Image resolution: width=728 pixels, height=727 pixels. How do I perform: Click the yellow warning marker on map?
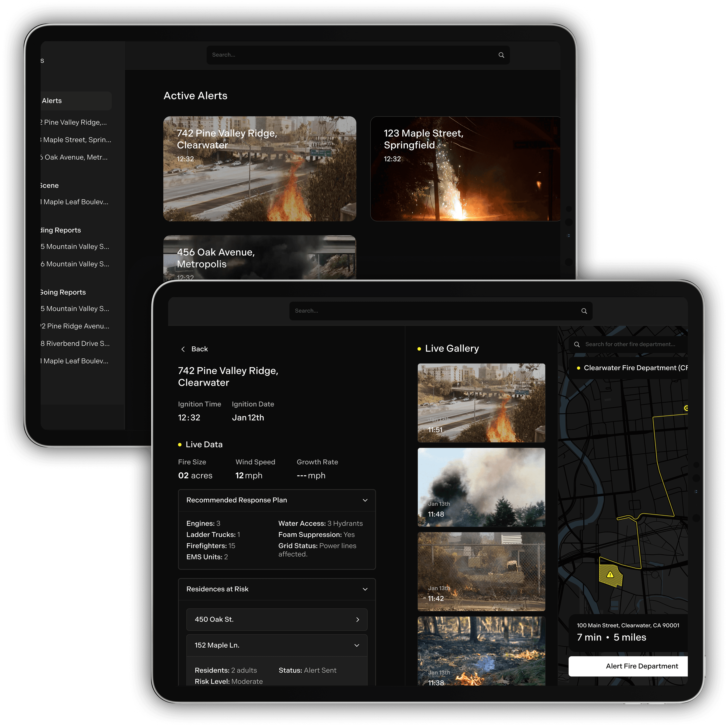point(610,575)
